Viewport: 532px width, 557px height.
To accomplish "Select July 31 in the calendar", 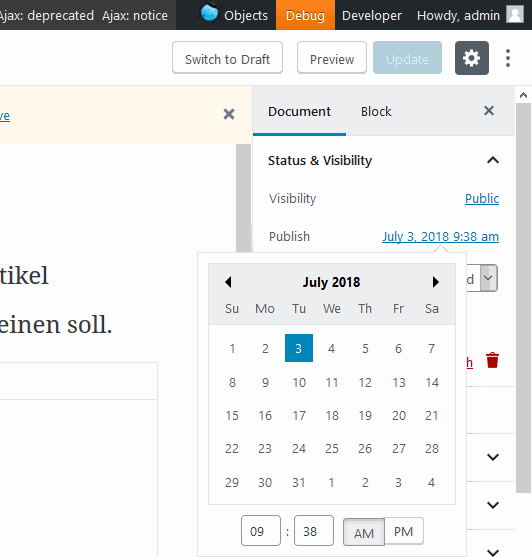I will pyautogui.click(x=299, y=482).
